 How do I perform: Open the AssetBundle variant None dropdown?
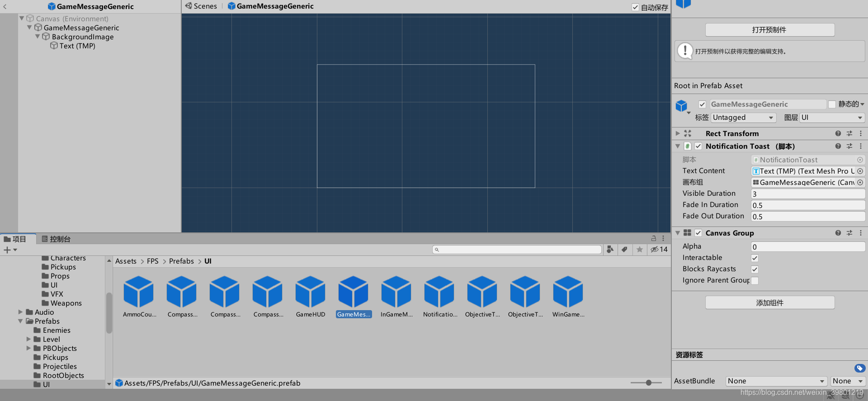848,381
